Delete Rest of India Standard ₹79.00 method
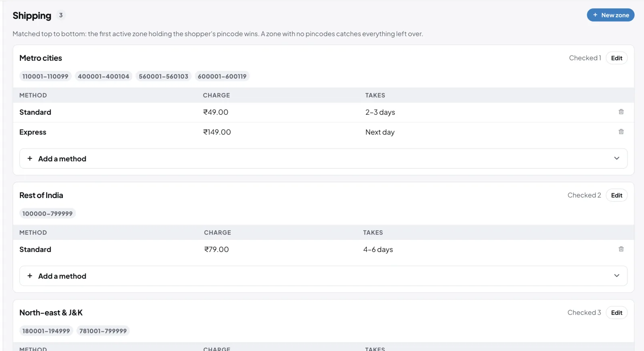The image size is (644, 351). (x=621, y=249)
